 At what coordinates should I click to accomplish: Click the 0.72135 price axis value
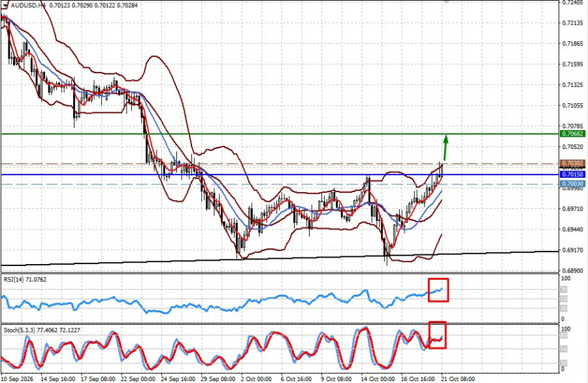[573, 23]
